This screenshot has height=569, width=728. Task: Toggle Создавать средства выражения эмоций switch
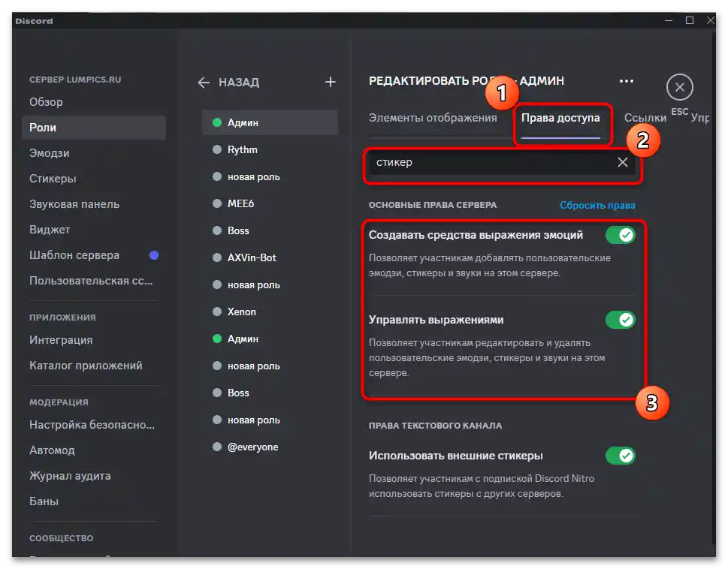621,235
